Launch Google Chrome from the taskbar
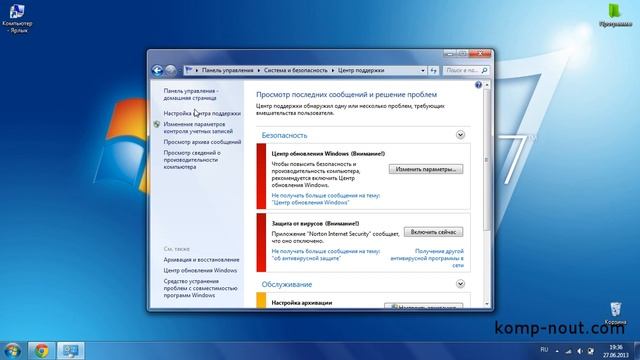 click(x=41, y=351)
